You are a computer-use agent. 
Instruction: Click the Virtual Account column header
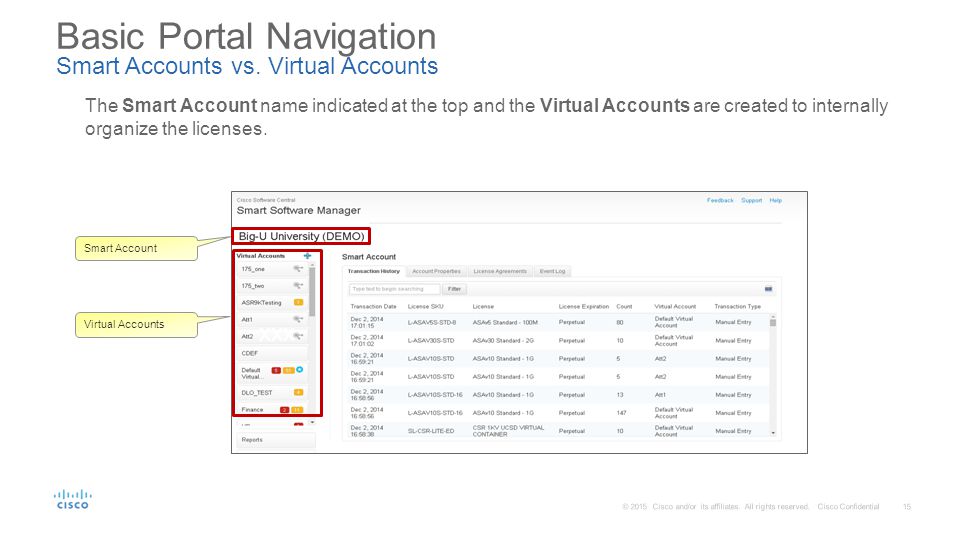(675, 306)
